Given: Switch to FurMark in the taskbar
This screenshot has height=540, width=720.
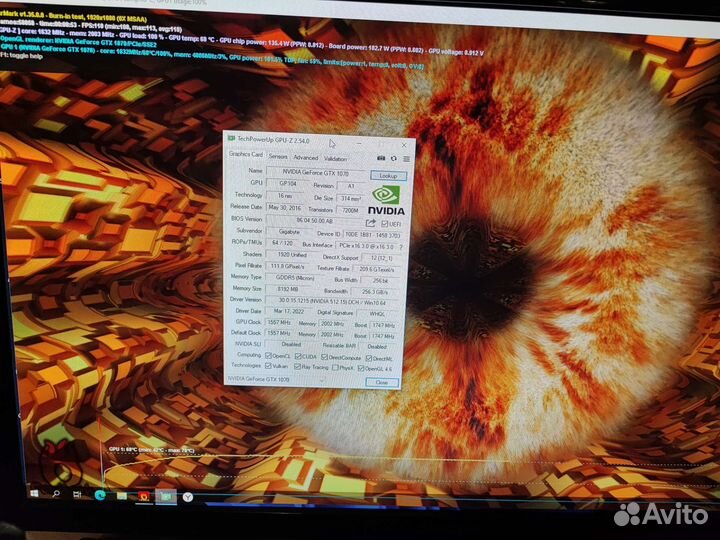Looking at the screenshot, I should coord(144,496).
